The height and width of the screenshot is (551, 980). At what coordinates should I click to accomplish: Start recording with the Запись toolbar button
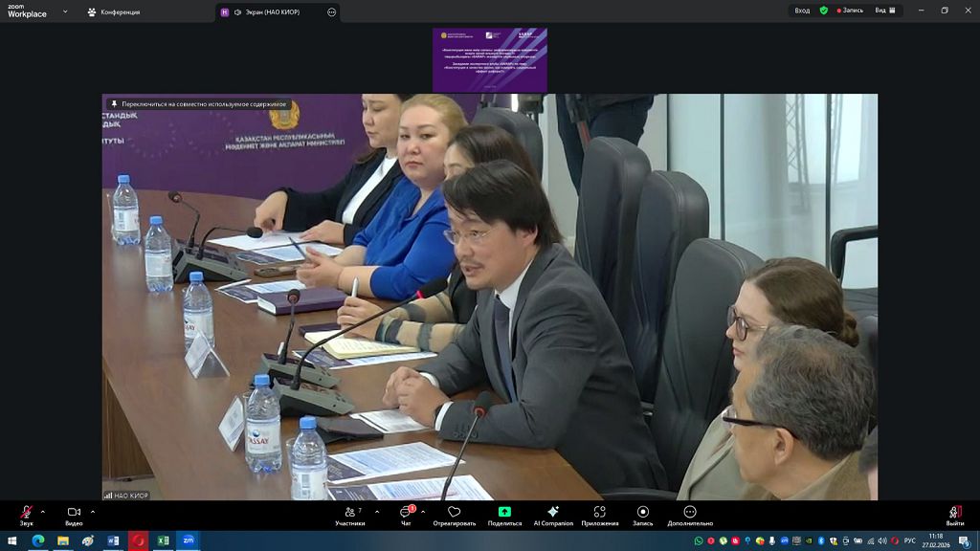point(642,514)
